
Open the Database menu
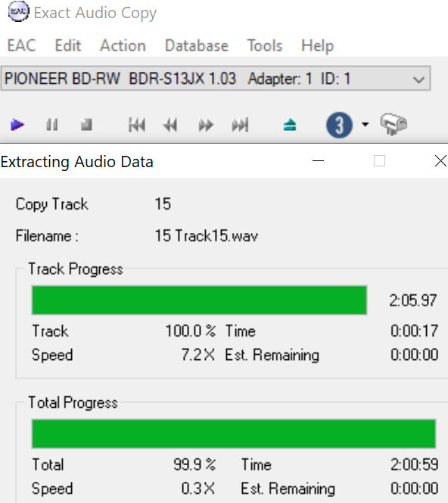point(197,45)
